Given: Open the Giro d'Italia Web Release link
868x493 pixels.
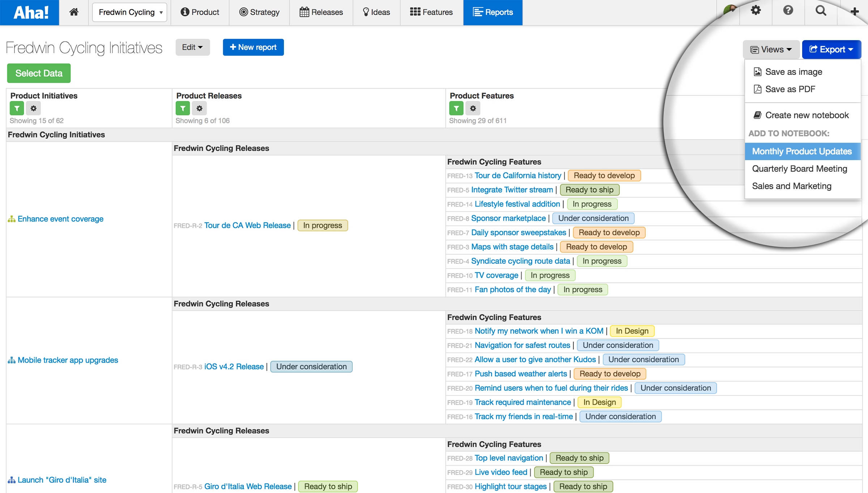Looking at the screenshot, I should (248, 486).
